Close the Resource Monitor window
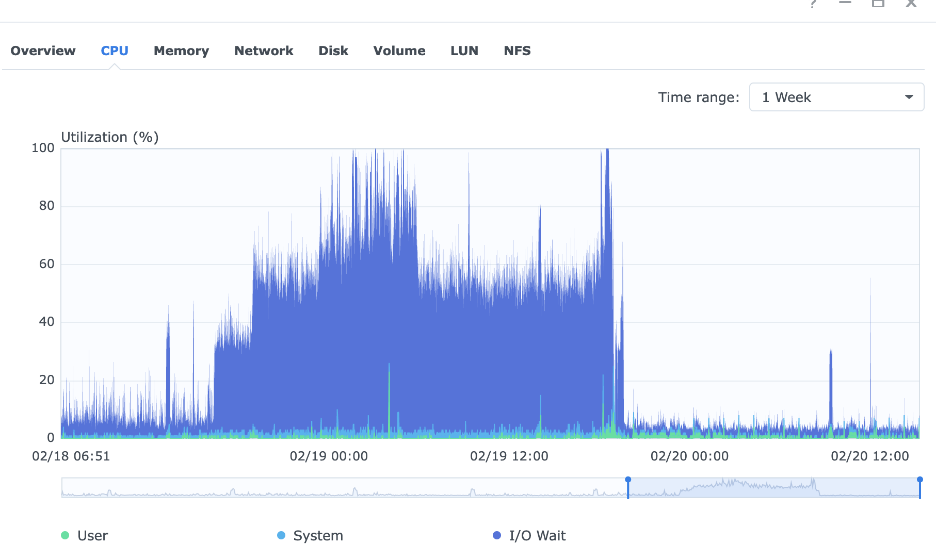This screenshot has width=936, height=560. [x=911, y=4]
